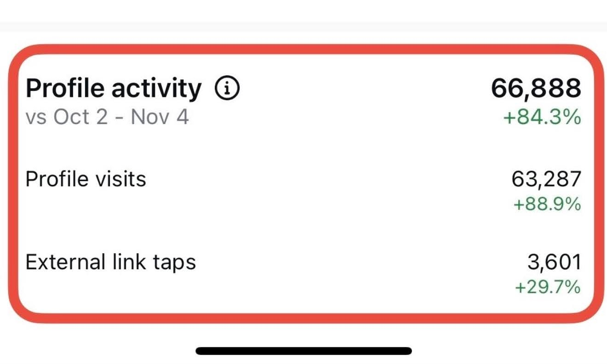607x364 pixels.
Task: Click the home indicator bar at bottom
Action: click(x=303, y=350)
